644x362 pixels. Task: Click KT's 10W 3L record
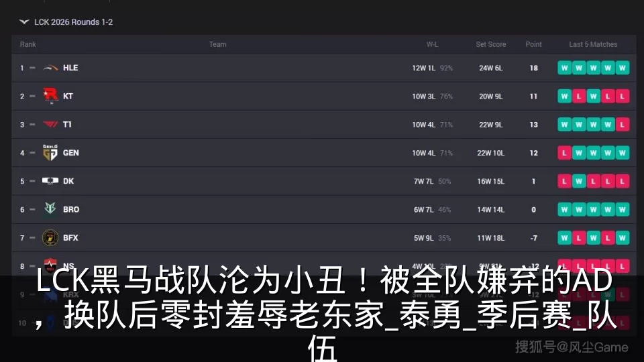coord(423,97)
